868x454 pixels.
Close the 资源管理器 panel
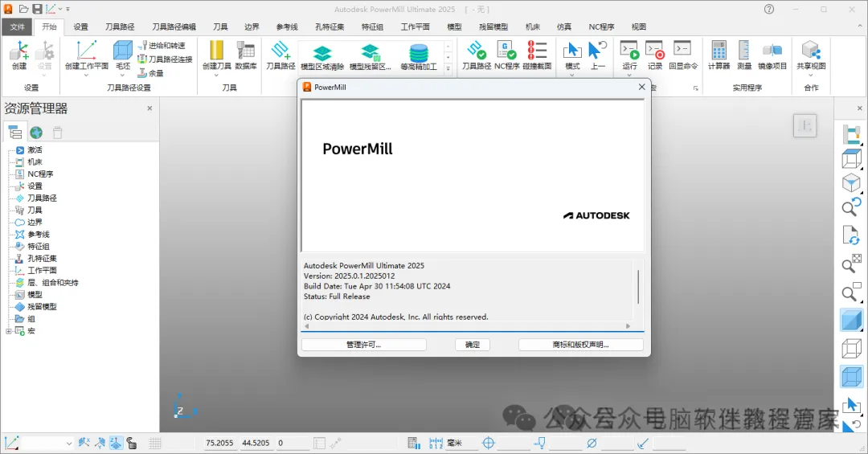(149, 108)
